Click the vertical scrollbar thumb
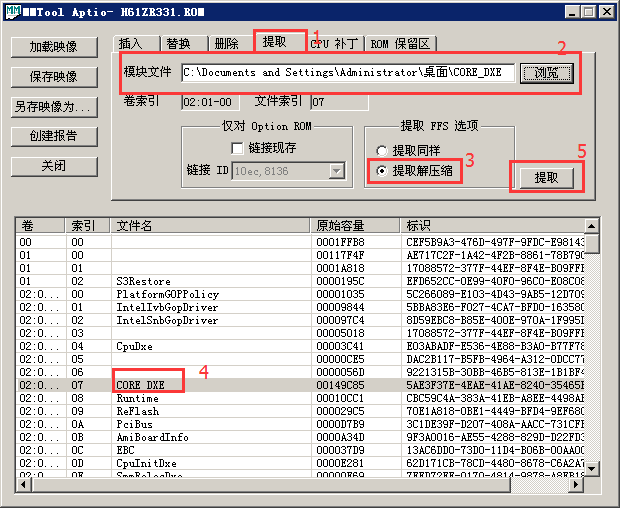 [x=592, y=244]
